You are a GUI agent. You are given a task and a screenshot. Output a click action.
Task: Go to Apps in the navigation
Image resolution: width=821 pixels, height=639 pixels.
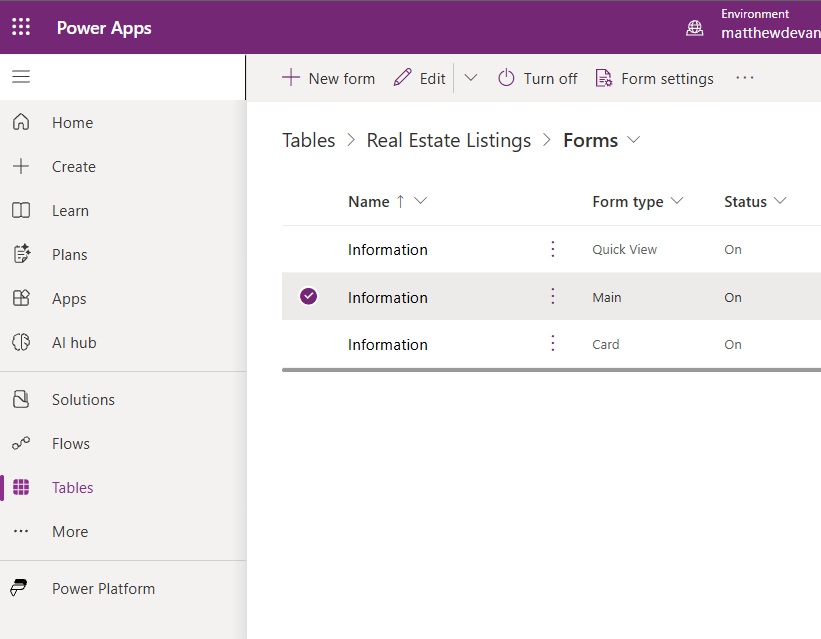(x=69, y=299)
